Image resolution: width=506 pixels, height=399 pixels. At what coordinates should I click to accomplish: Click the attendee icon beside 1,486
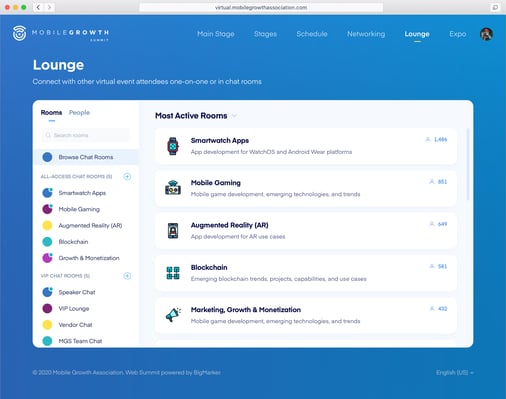428,139
